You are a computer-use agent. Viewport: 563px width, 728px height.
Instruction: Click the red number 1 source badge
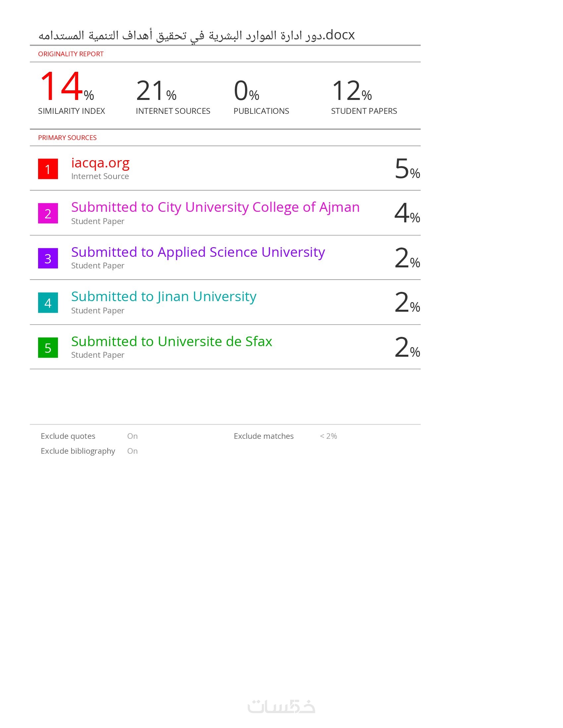coord(48,169)
